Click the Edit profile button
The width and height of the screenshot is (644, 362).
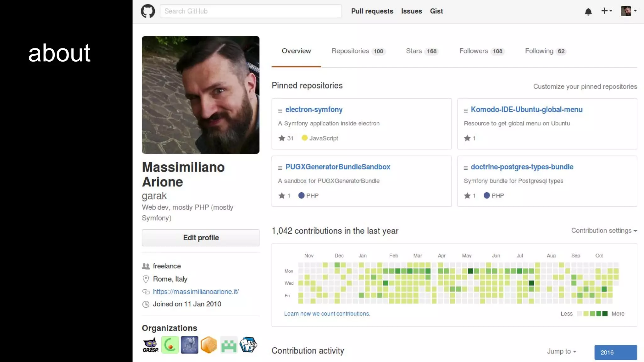coord(201,238)
